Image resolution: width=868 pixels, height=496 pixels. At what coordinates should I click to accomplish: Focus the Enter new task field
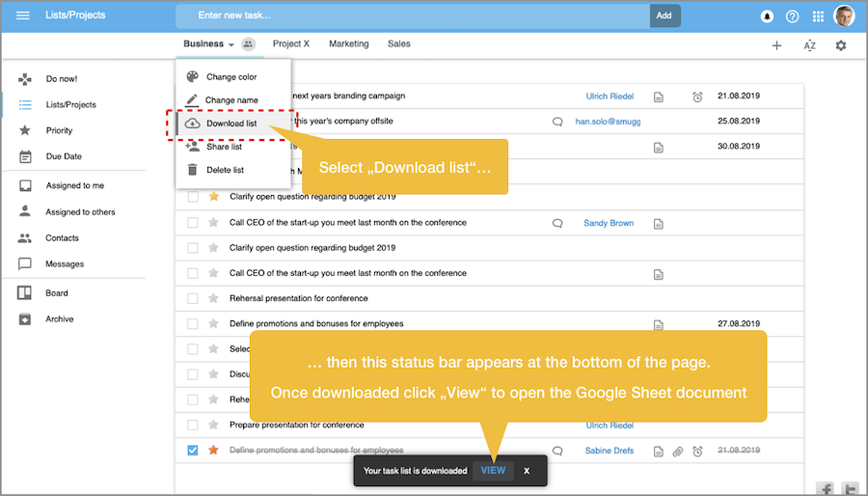coord(413,16)
